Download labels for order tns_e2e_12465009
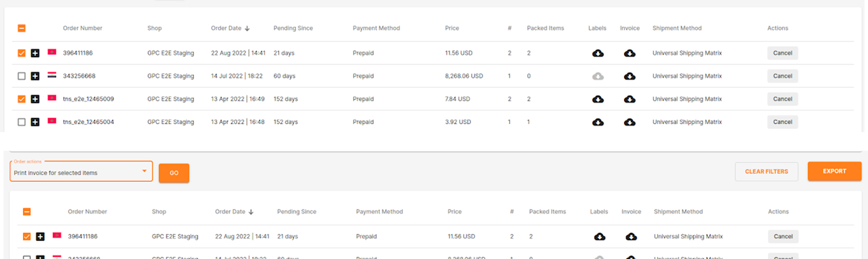 598,99
